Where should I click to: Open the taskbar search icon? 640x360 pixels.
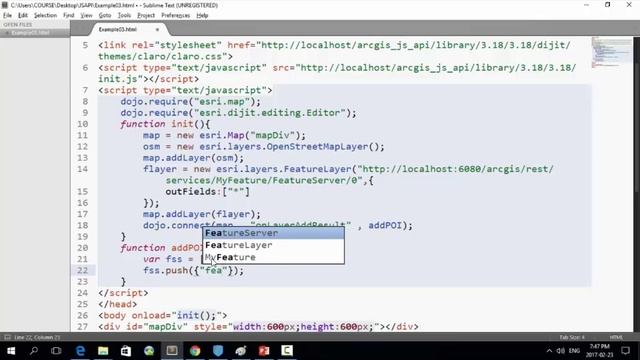click(34, 351)
